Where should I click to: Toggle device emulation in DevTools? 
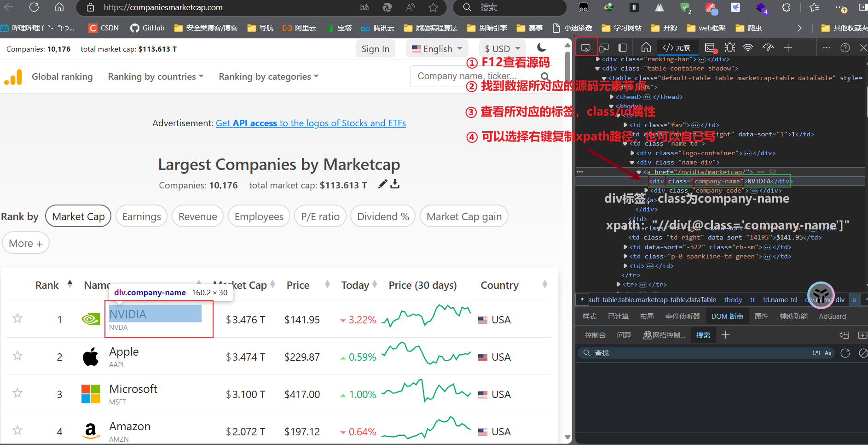[604, 47]
